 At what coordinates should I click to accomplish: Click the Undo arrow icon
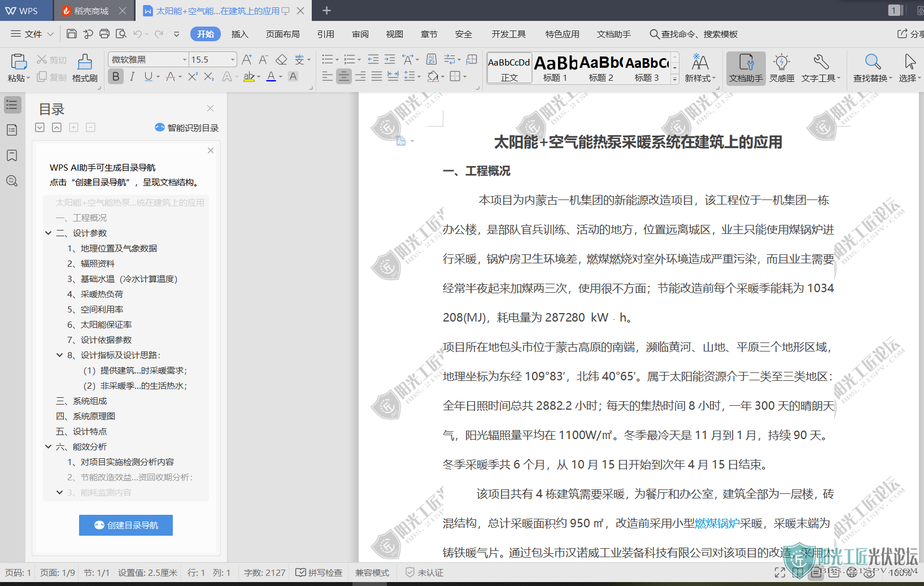pyautogui.click(x=137, y=34)
